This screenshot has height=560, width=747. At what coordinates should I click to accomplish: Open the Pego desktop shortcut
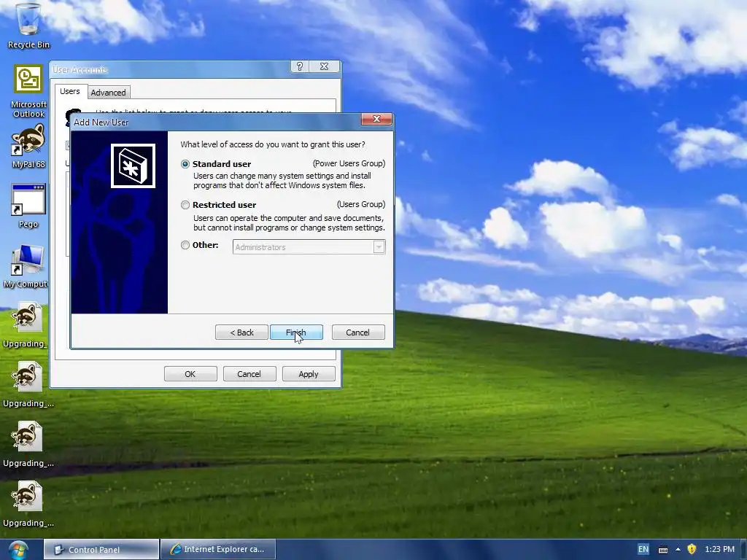coord(28,205)
